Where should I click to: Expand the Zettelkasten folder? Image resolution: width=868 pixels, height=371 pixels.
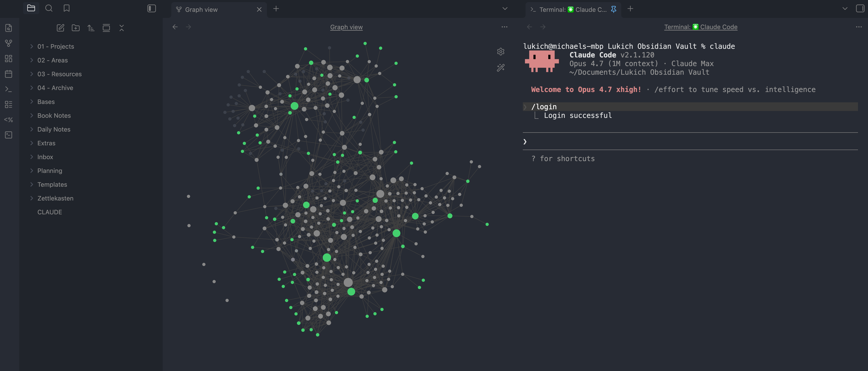pos(55,198)
